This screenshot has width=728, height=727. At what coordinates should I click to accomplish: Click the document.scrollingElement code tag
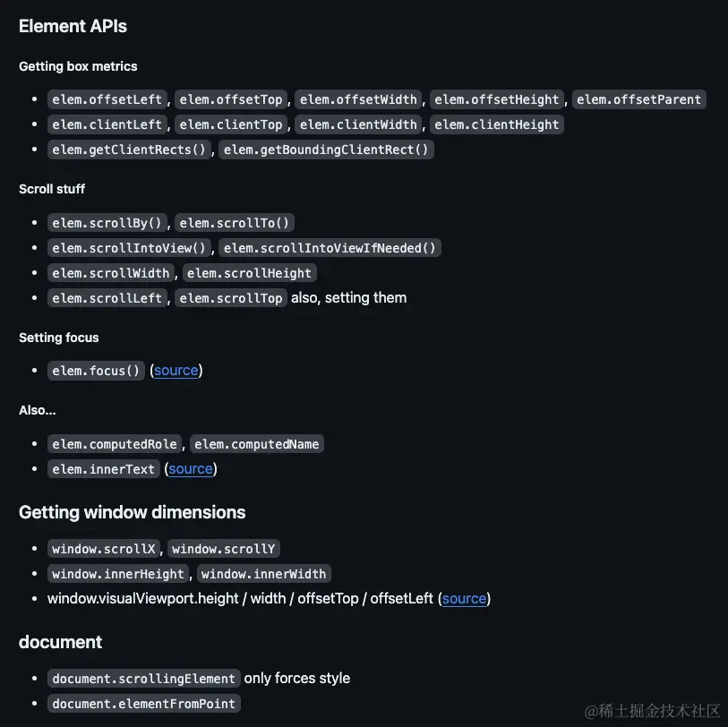coord(144,679)
